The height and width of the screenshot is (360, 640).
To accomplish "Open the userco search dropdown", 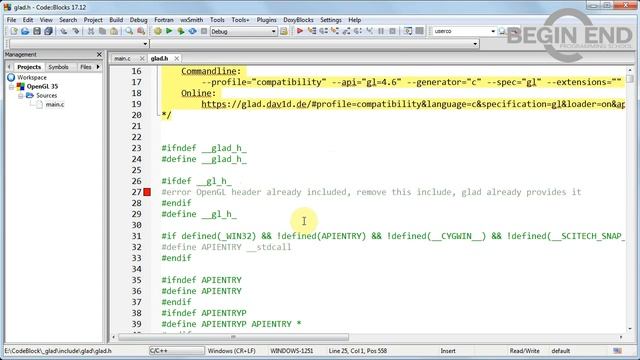I will click(x=493, y=31).
